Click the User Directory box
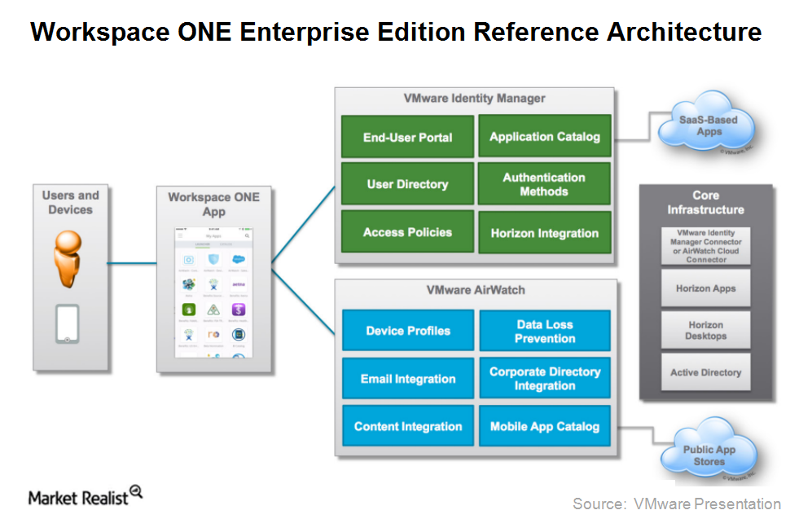Viewport: 812px width, 519px height. click(407, 184)
